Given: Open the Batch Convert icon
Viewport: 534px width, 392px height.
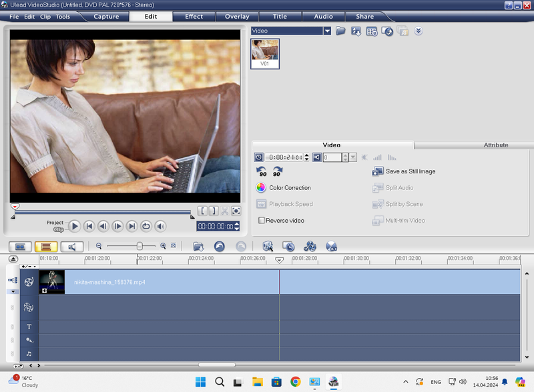Looking at the screenshot, I should click(x=288, y=247).
